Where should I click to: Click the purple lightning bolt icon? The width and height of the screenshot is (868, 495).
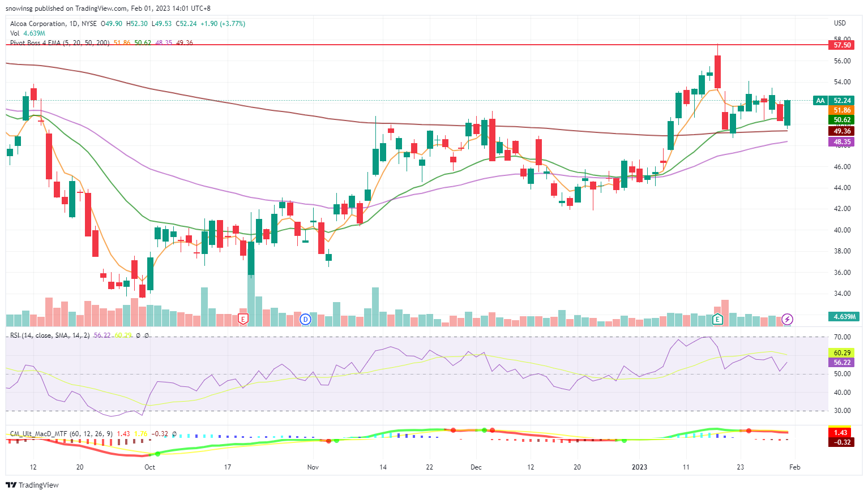pos(788,319)
